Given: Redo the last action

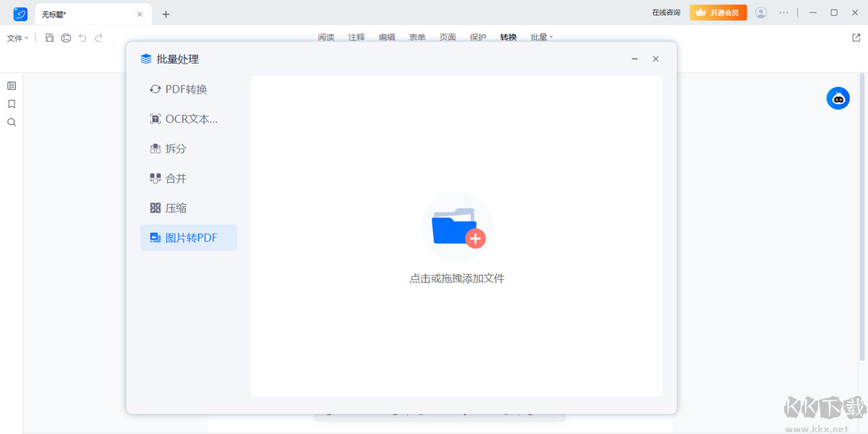Looking at the screenshot, I should coord(98,38).
